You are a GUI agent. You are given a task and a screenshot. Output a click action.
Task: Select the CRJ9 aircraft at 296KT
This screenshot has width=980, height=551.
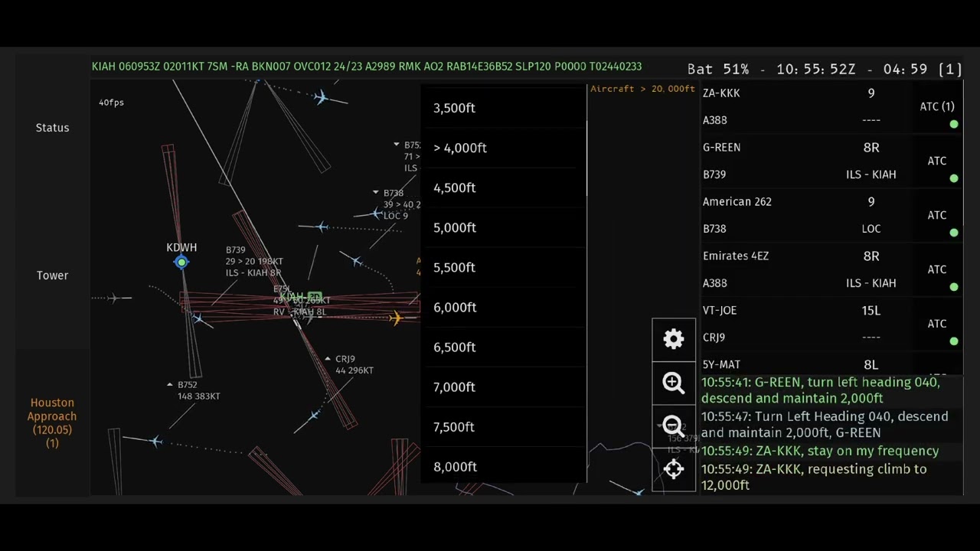coord(314,416)
